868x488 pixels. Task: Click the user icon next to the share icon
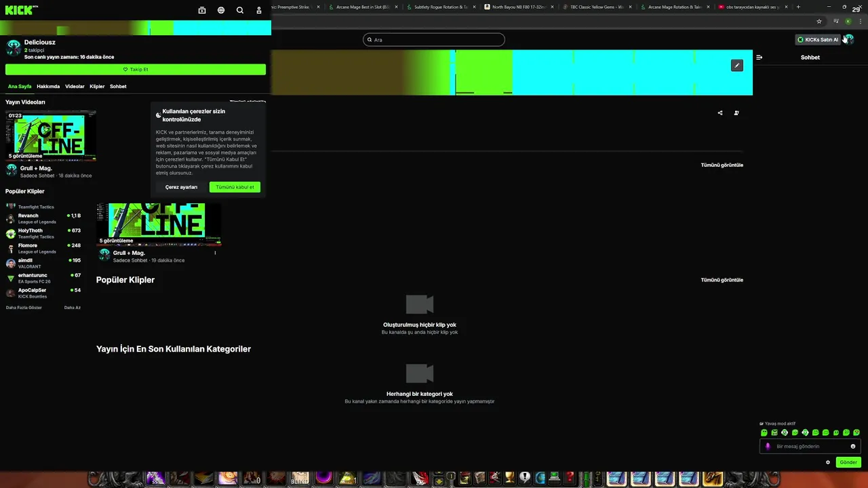(x=736, y=113)
